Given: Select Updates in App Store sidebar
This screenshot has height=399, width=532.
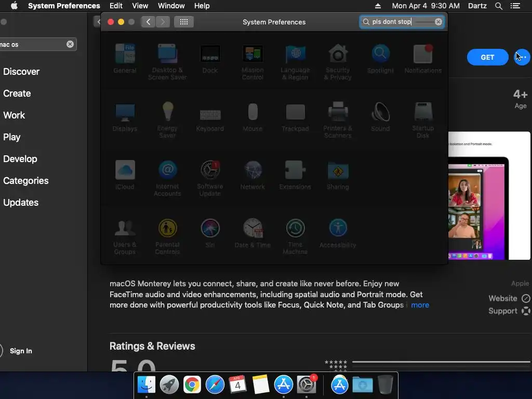Looking at the screenshot, I should pyautogui.click(x=21, y=203).
